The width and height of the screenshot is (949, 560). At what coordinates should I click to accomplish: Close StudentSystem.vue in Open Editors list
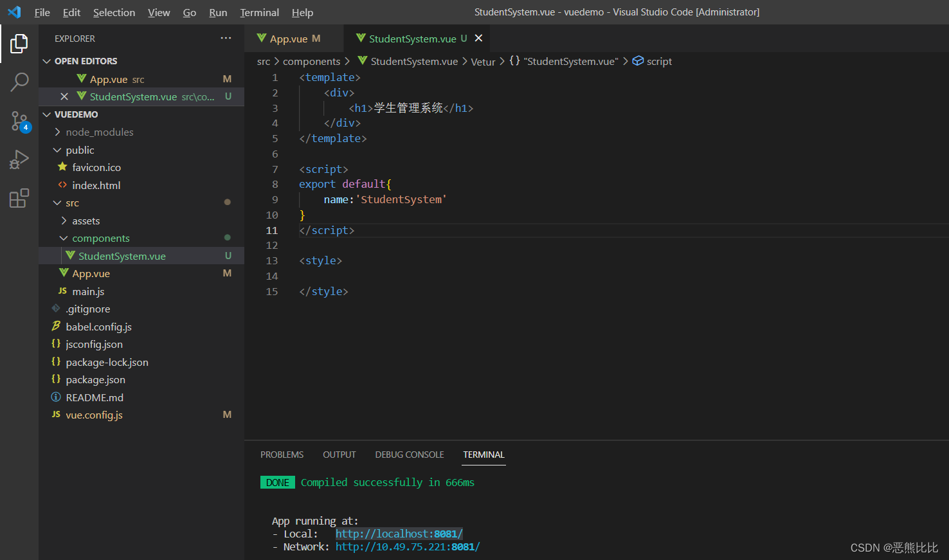click(64, 96)
